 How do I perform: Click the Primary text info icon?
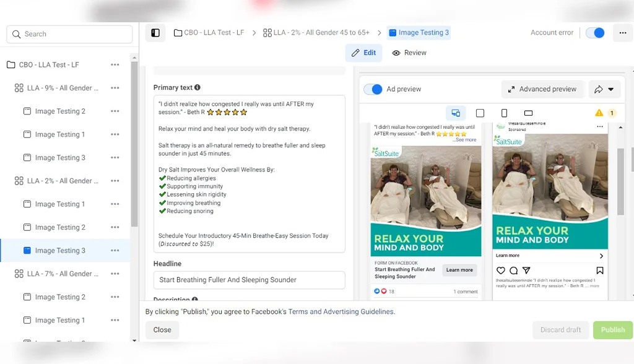[198, 87]
